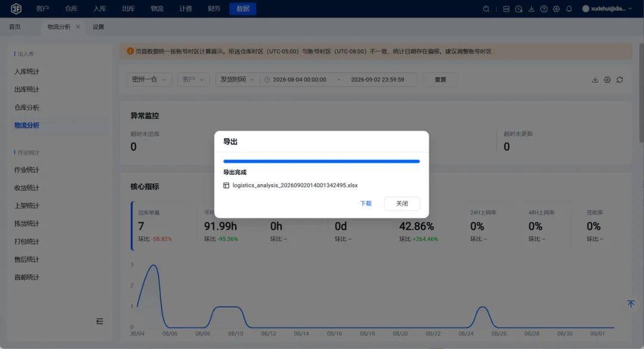Open the 物流 top menu
This screenshot has height=349, width=644.
click(x=157, y=8)
